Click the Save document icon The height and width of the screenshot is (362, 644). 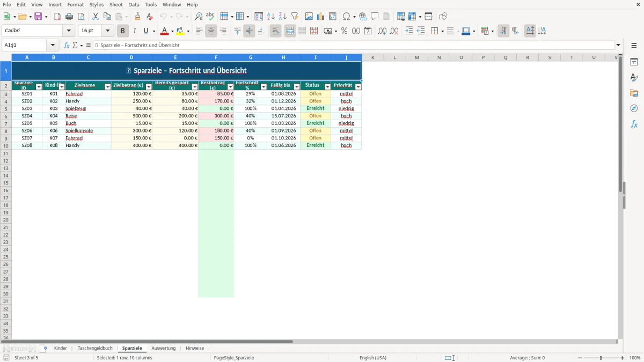tap(38, 17)
